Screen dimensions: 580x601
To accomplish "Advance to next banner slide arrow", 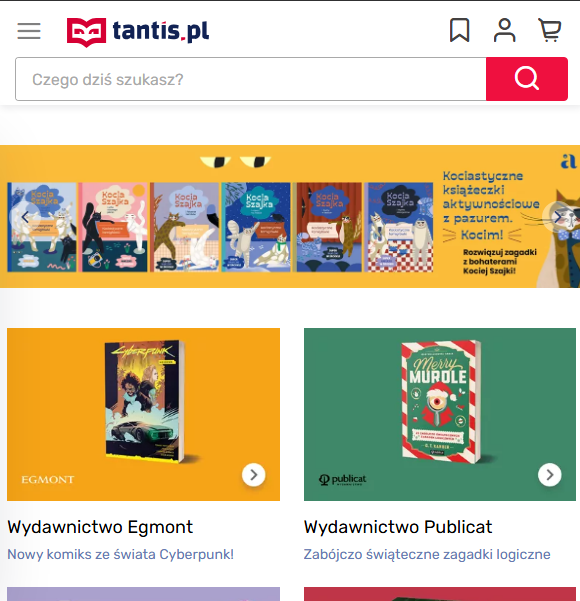I will (557, 217).
